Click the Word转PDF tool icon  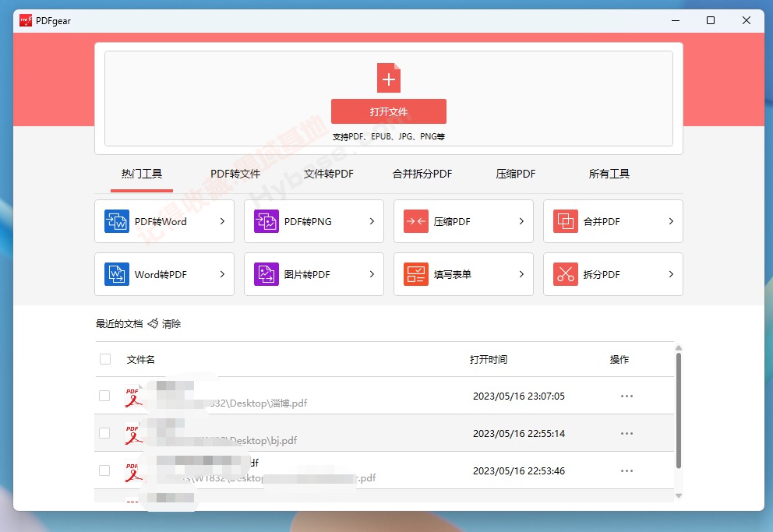tap(117, 274)
